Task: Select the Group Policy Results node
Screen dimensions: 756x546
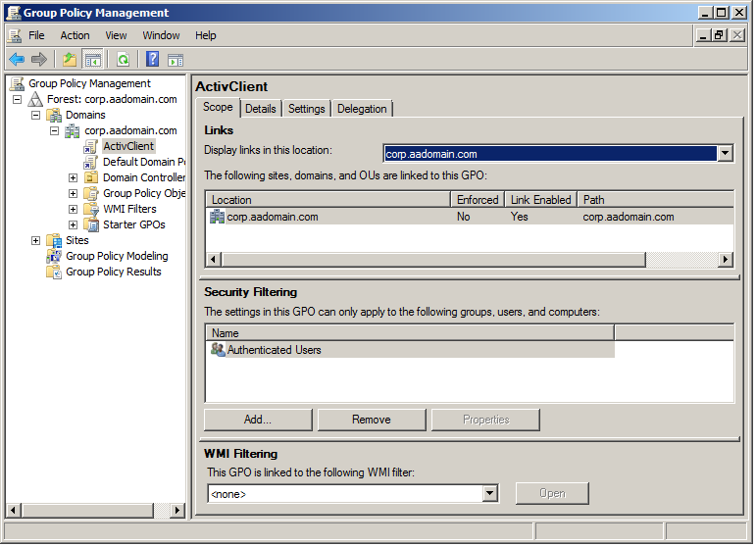Action: pos(113,272)
